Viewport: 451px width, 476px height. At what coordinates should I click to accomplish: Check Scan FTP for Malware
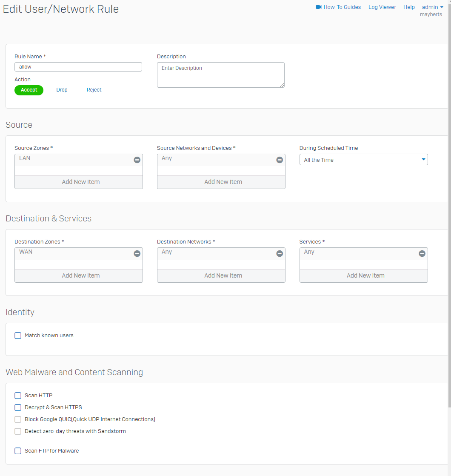tap(18, 451)
